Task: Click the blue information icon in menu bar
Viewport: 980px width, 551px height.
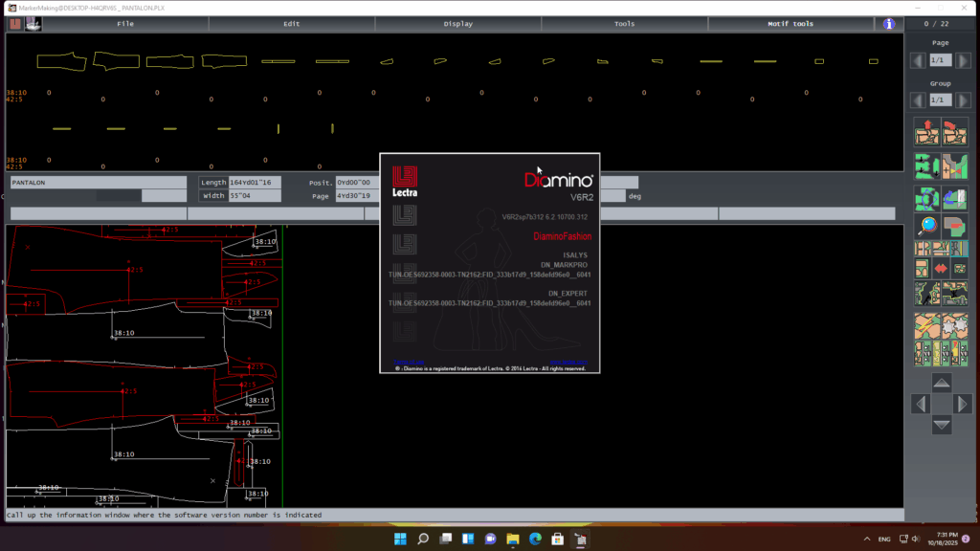Action: (x=889, y=24)
